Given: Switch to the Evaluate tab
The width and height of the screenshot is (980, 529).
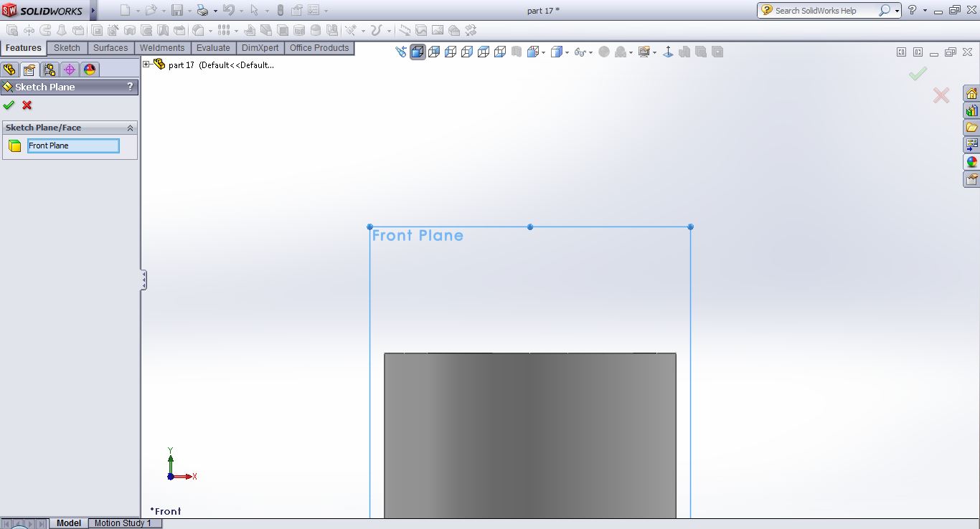Looking at the screenshot, I should tap(213, 48).
